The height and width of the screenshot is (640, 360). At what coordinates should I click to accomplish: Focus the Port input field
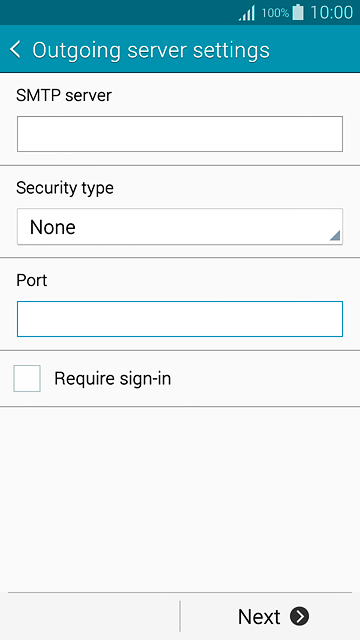click(180, 319)
